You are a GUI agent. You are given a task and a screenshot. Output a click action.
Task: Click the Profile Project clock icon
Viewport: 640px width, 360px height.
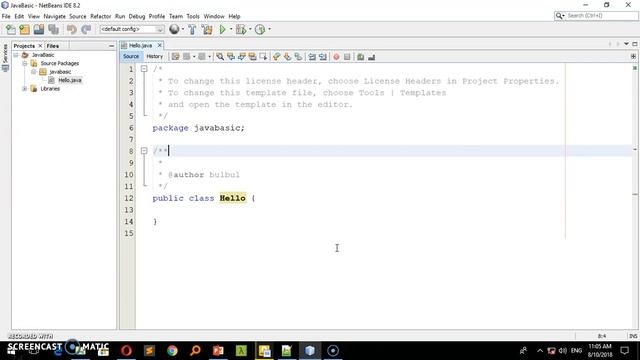[260, 29]
